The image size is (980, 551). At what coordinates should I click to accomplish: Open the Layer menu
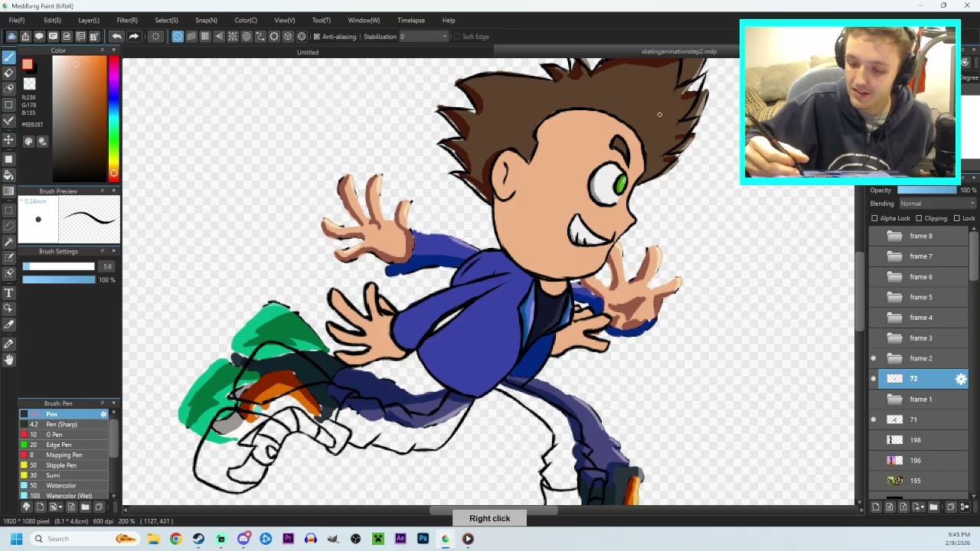point(89,21)
